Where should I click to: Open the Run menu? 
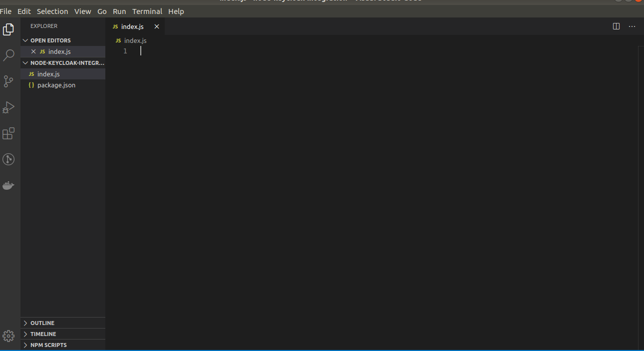pyautogui.click(x=119, y=11)
